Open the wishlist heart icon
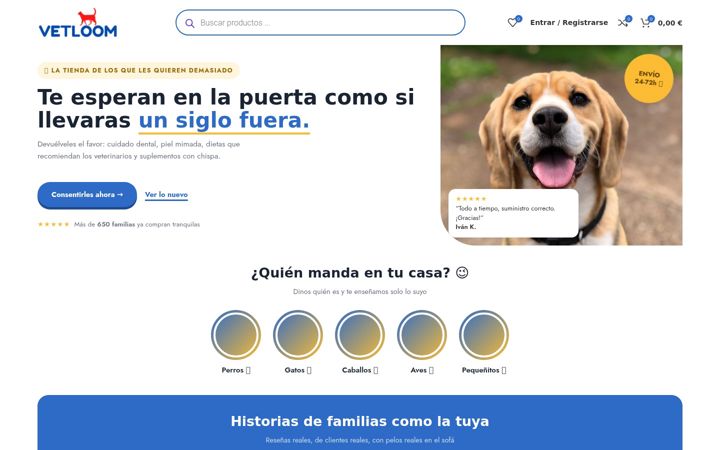Screen dimensions: 720x450 512,22
